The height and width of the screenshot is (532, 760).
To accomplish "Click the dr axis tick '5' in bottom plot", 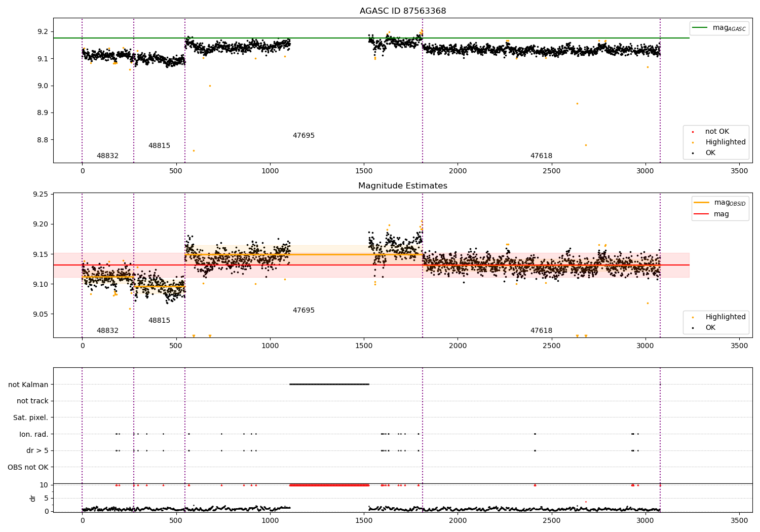I will (47, 499).
